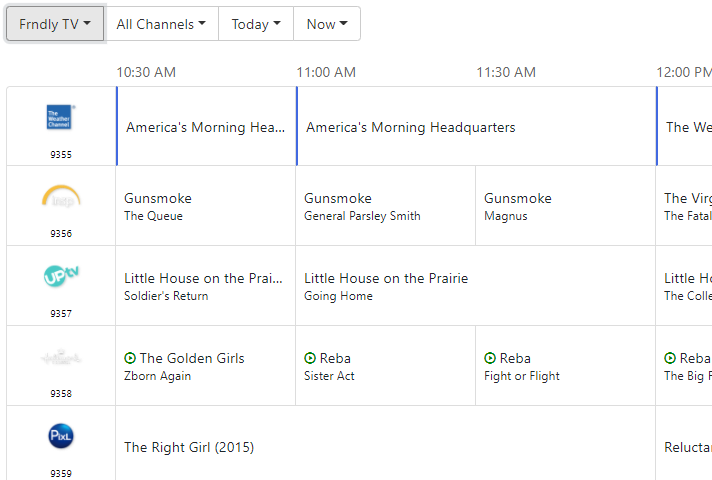
Task: Select America's Morning Headquarters at 10:30 AM
Action: click(x=206, y=126)
